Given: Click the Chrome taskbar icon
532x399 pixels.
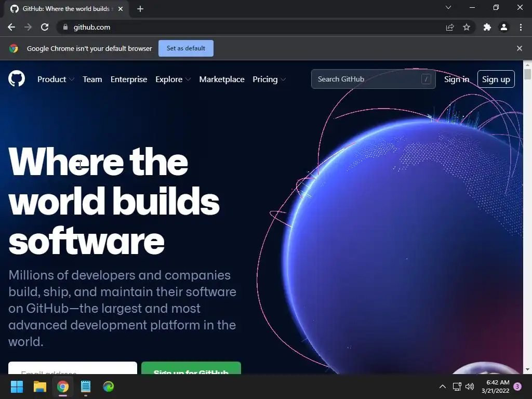Looking at the screenshot, I should pyautogui.click(x=63, y=387).
